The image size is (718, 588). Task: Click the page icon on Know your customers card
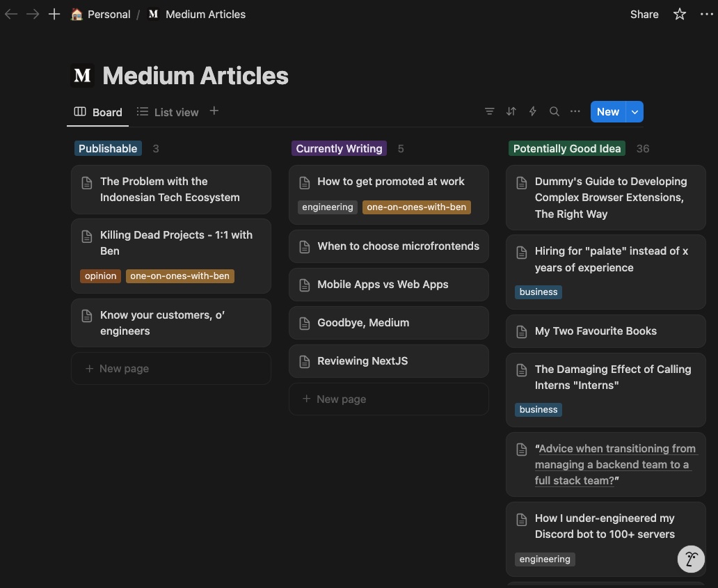87,315
